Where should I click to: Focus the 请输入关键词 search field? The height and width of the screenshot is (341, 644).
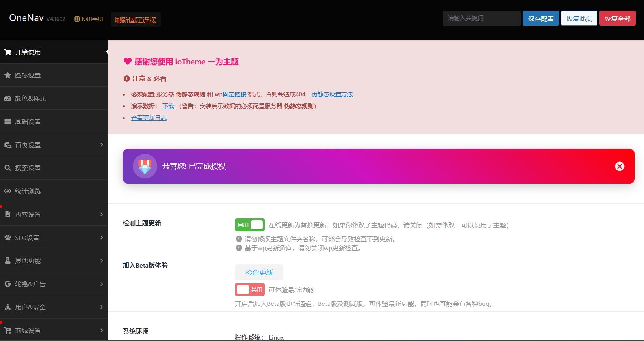pyautogui.click(x=481, y=18)
